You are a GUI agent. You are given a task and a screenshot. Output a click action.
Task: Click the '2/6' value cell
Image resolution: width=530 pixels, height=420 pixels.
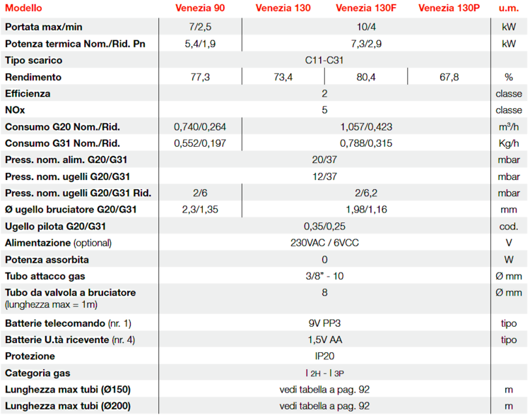point(200,193)
